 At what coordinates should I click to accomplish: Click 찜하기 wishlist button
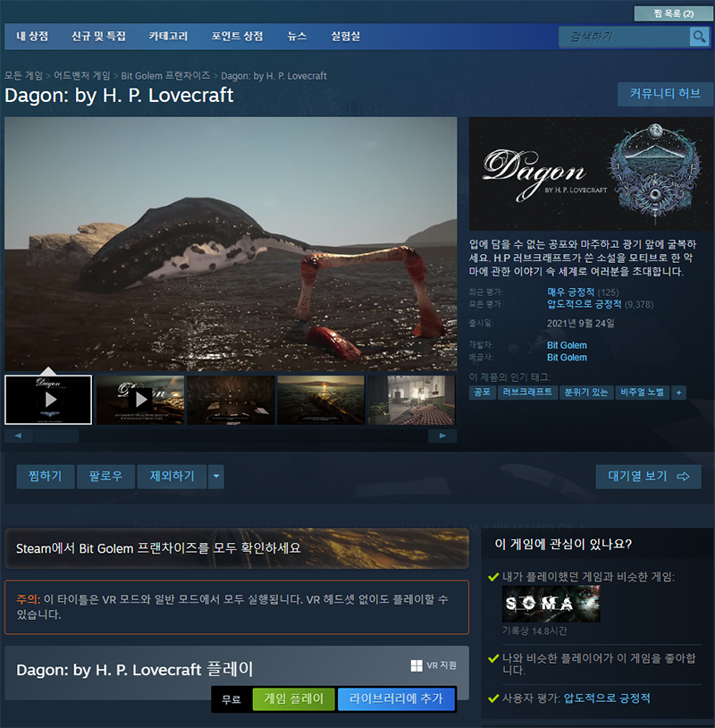(x=45, y=477)
